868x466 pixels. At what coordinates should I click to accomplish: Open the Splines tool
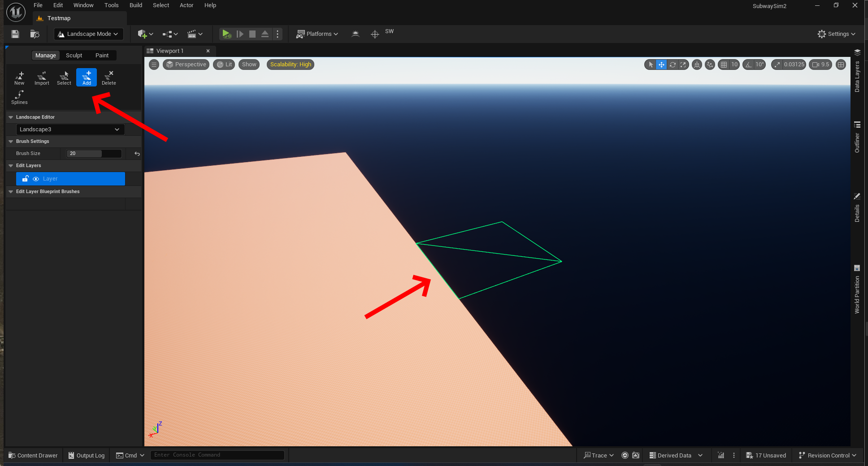pos(19,97)
